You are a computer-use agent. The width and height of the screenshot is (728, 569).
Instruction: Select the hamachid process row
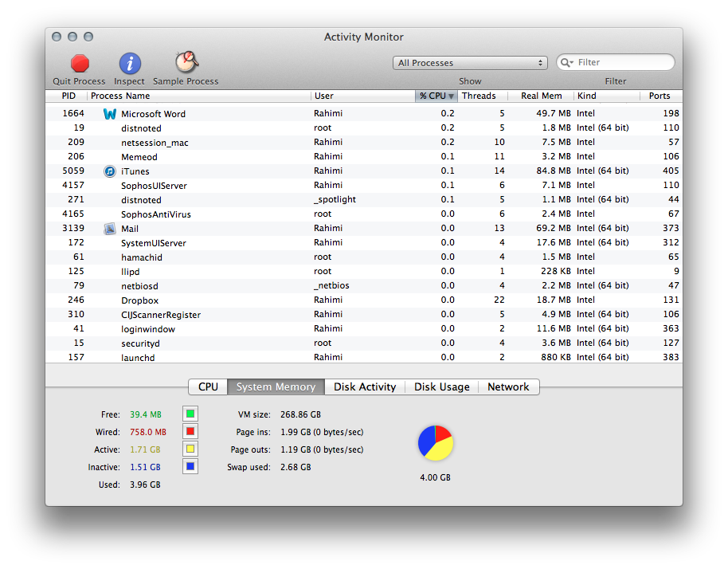364,257
